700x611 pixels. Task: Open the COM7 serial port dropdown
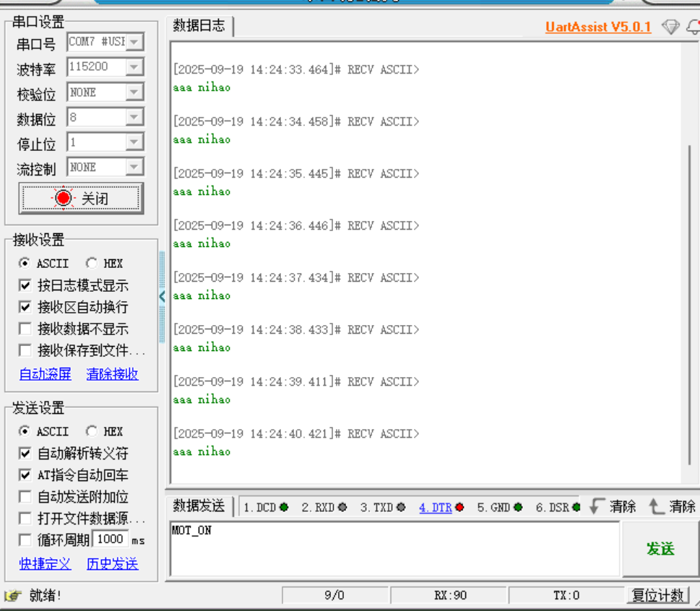point(135,41)
